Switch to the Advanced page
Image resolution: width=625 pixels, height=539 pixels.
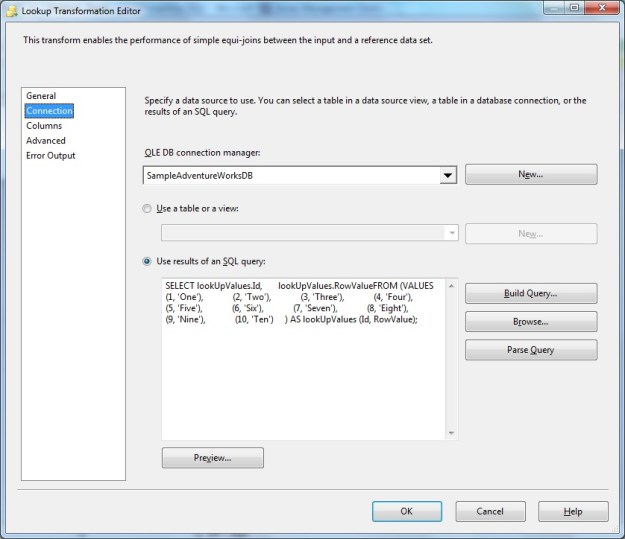(x=46, y=141)
